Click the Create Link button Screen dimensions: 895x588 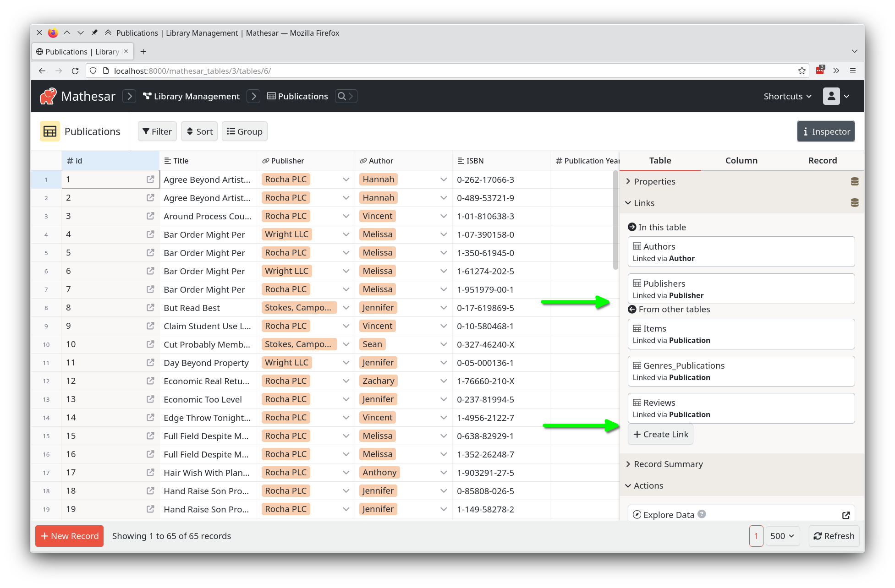point(660,434)
